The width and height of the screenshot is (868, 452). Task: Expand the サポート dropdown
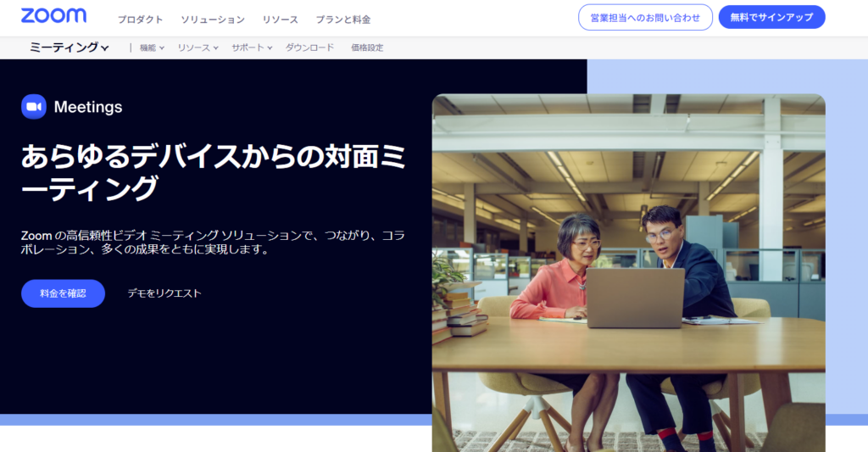252,48
